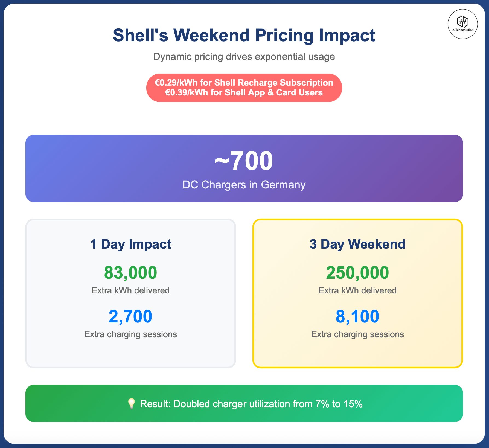This screenshot has width=489, height=448.
Task: Click the €0.29/kWh Shell Recharge Subscription line
Action: [244, 83]
